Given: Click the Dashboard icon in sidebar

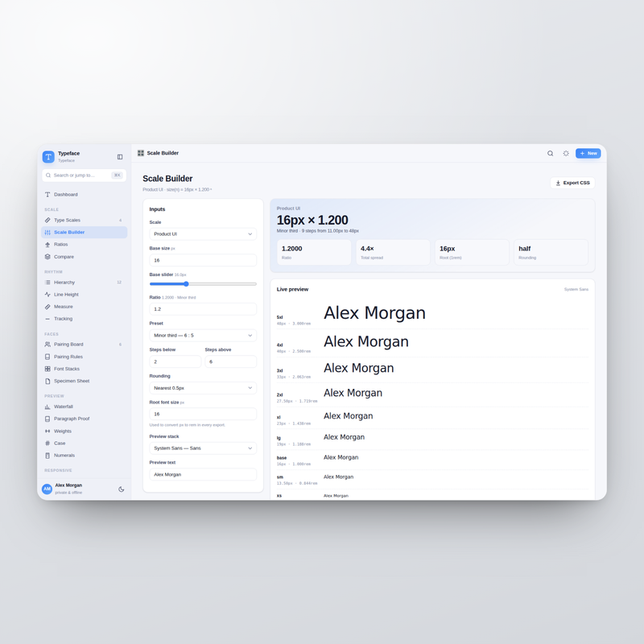Looking at the screenshot, I should tap(47, 194).
